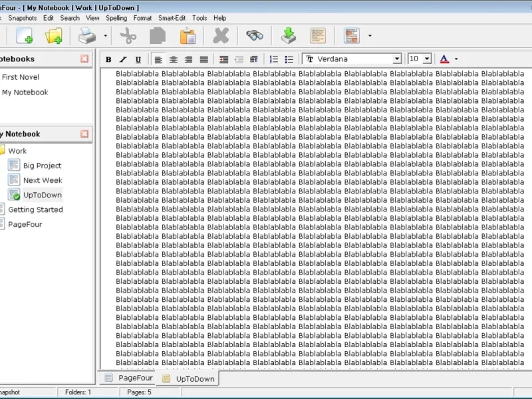
Task: Apply the font color A button
Action: tap(444, 59)
